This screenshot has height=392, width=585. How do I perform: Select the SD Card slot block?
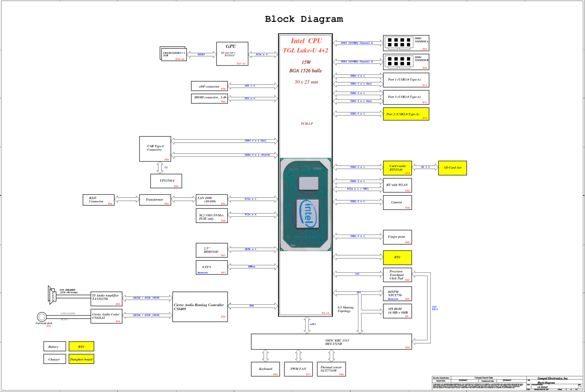coord(452,168)
